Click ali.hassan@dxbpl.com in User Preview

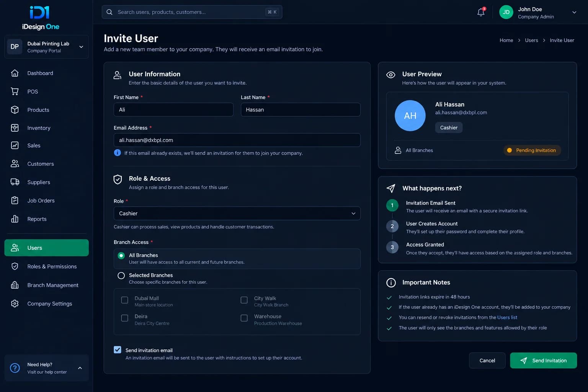[461, 113]
